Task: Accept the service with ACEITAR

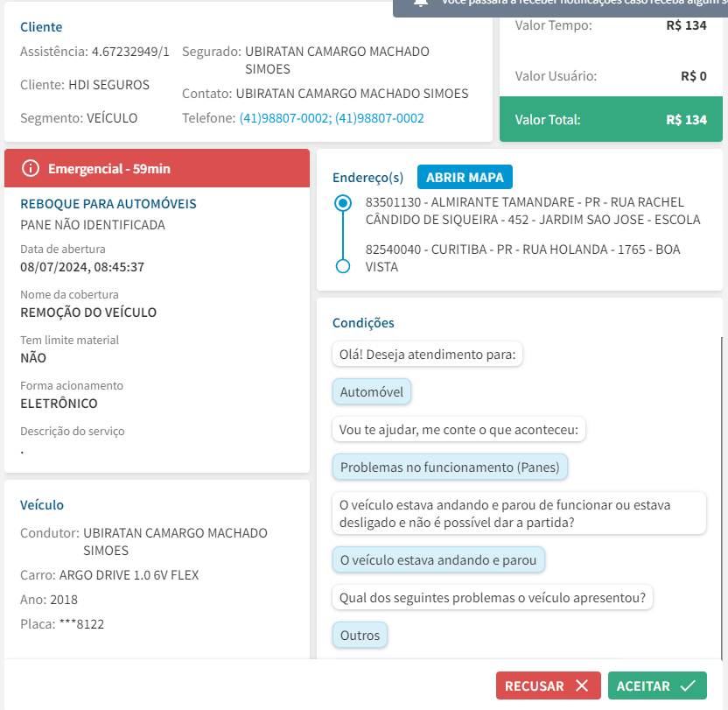Action: pyautogui.click(x=657, y=685)
